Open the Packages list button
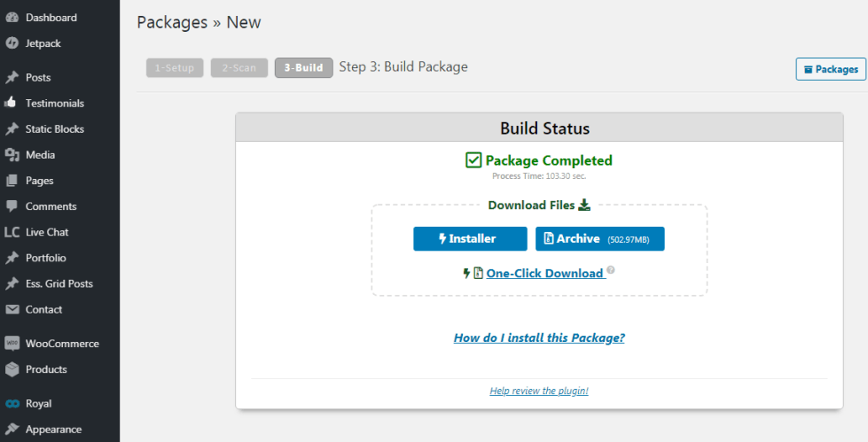 click(x=831, y=69)
